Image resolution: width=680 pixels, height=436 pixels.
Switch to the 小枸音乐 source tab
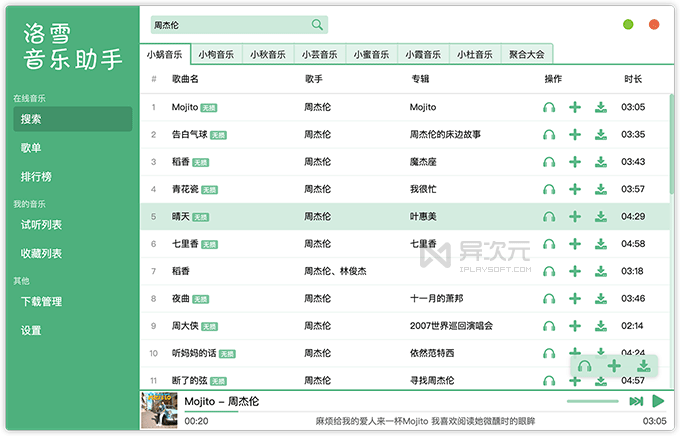(x=216, y=55)
